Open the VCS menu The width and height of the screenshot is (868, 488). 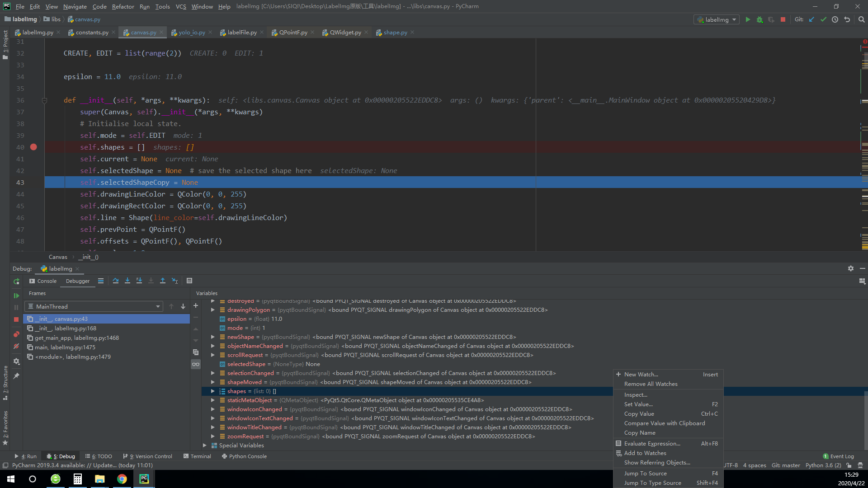coord(181,6)
